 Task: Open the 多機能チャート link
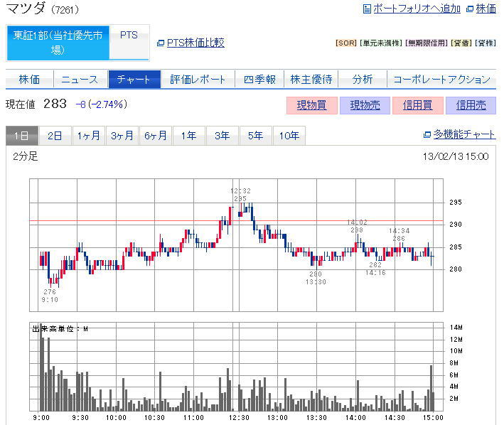click(x=464, y=135)
